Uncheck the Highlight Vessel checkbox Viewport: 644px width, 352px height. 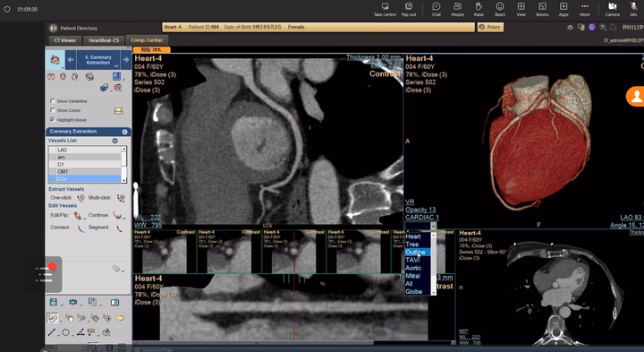(53, 120)
